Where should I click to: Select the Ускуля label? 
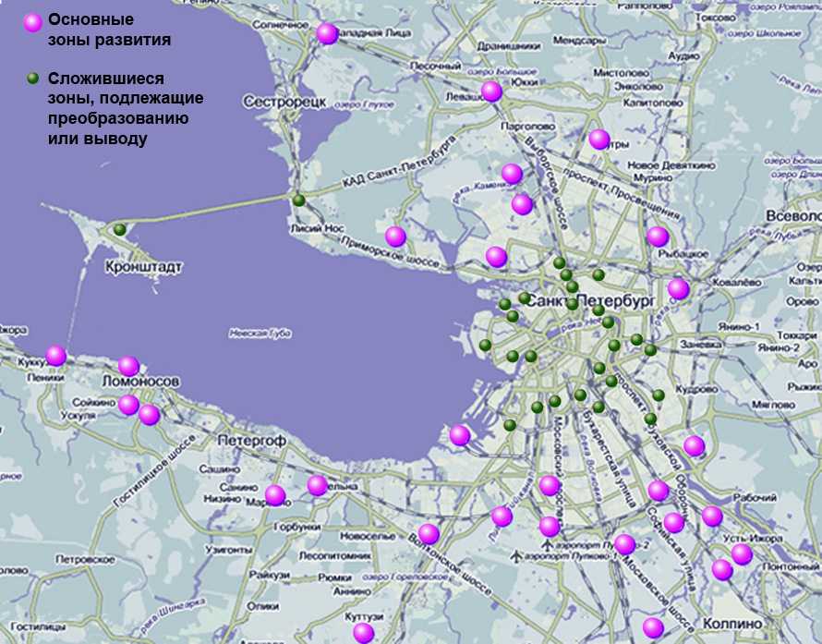(x=79, y=416)
